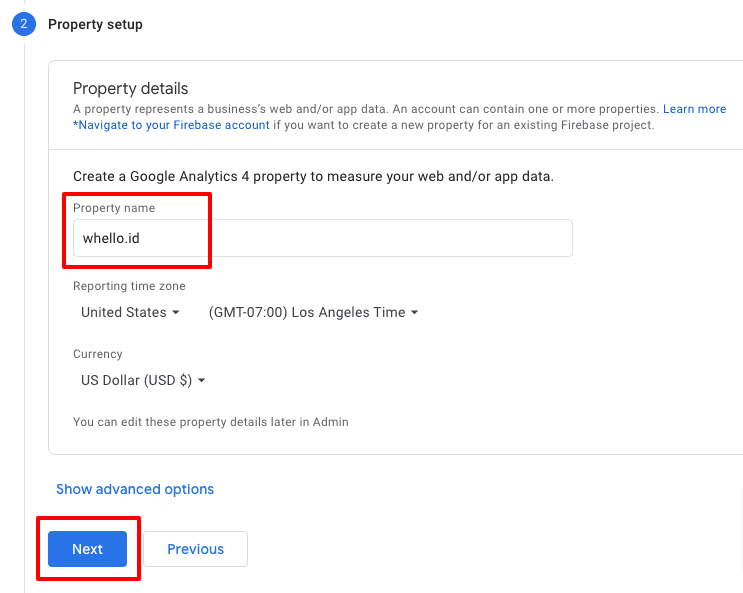743x593 pixels.
Task: Click the arrow beside US Dollar
Action: (x=201, y=381)
